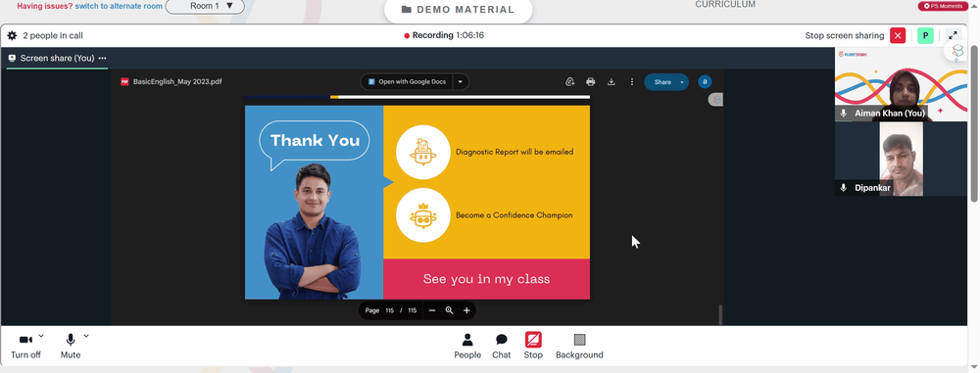Open the Chat panel
Screen dimensions: 980x373
pos(501,347)
